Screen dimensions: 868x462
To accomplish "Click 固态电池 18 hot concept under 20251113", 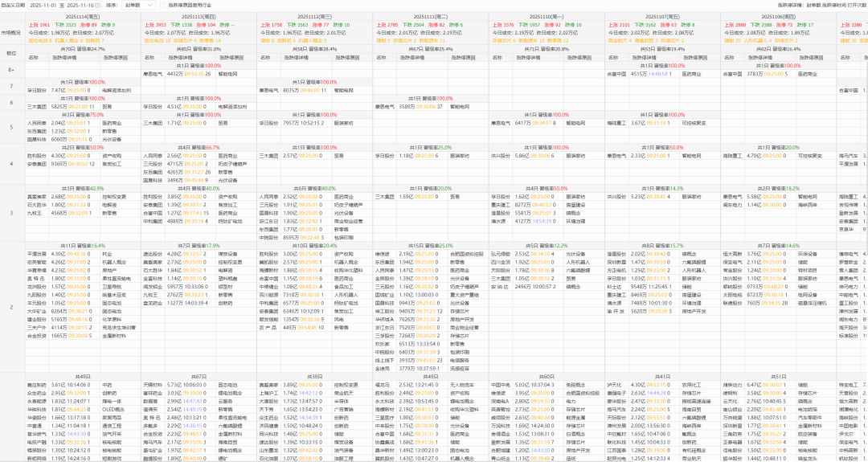I will 158,39.
